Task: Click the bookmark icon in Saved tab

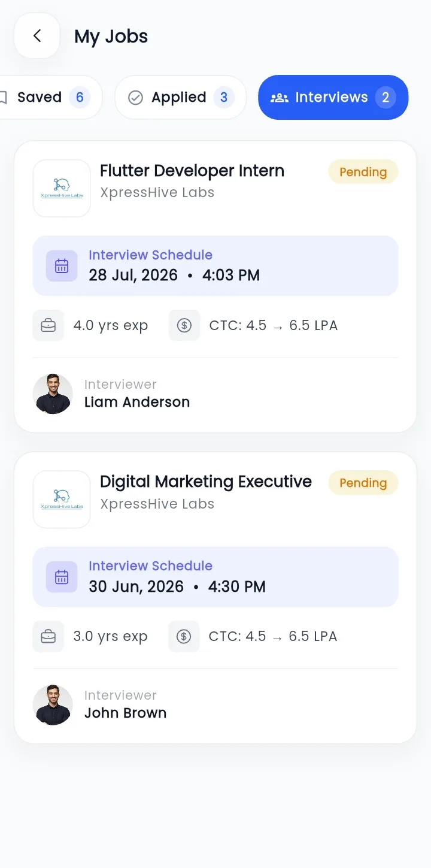Action: pyautogui.click(x=3, y=98)
